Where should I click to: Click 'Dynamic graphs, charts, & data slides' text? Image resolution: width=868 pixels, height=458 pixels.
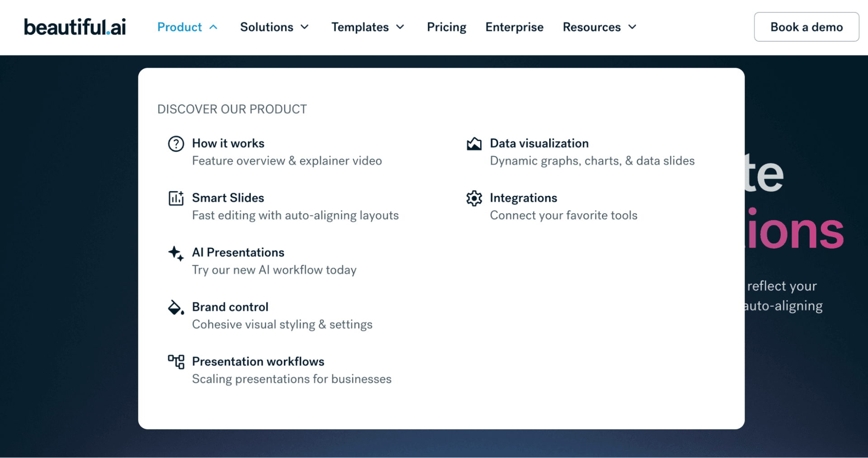(592, 161)
